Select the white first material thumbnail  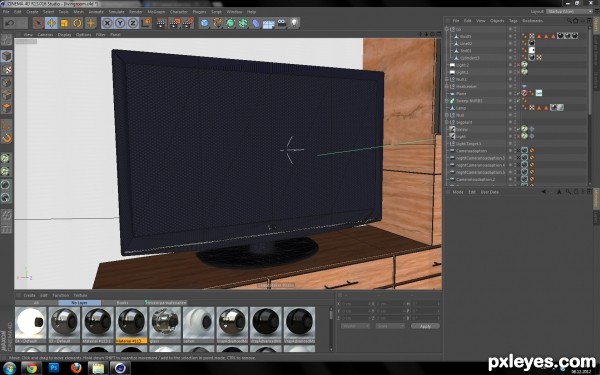tap(31, 324)
